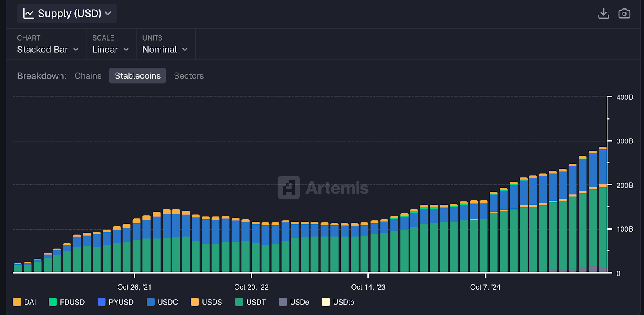Viewport: 644px width, 315px height.
Task: Click the download chart icon
Action: point(603,14)
